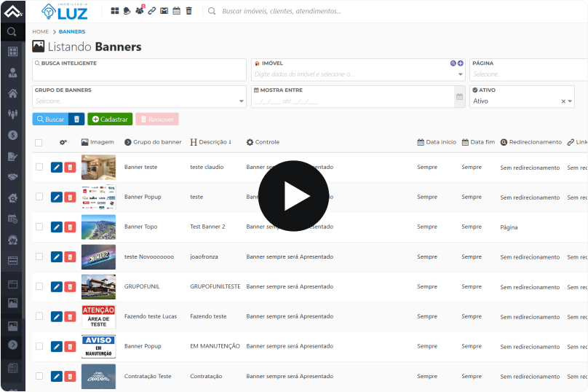Click the red delete icon for Banner Topo
Image resolution: width=588 pixels, height=392 pixels.
click(70, 227)
